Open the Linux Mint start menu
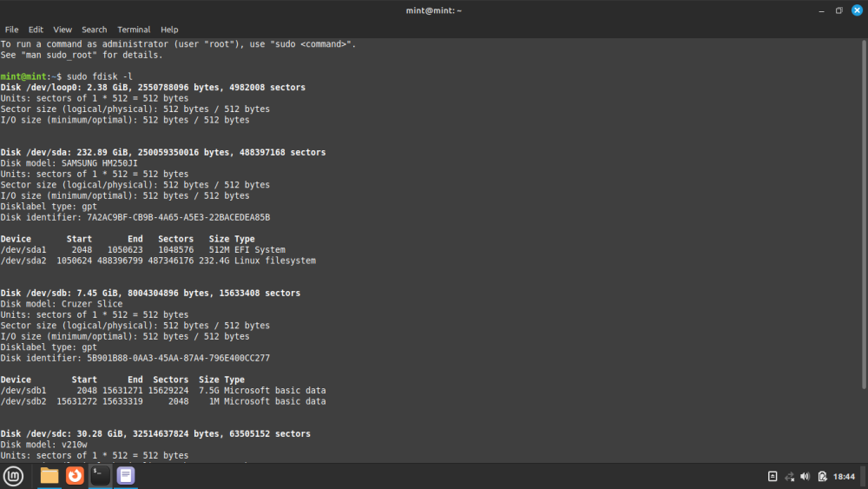 13,476
